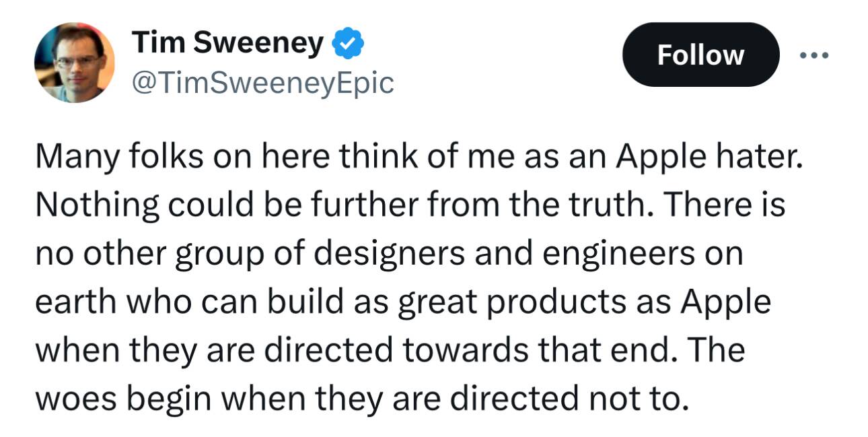The image size is (868, 437).
Task: Click the word "engineers" in the tweet
Action: (x=612, y=255)
